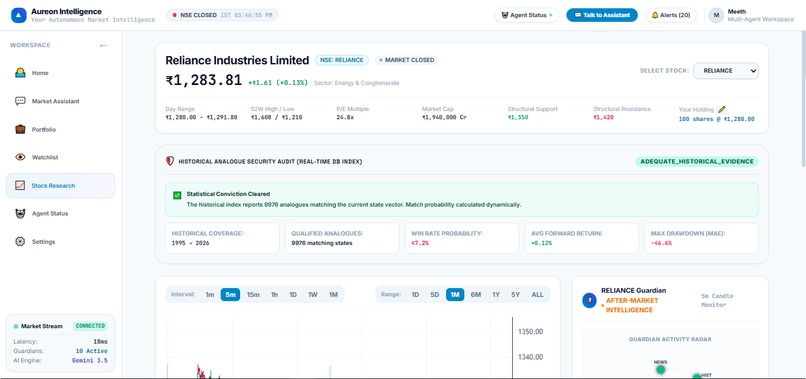Open the Select Stock dropdown

(726, 71)
